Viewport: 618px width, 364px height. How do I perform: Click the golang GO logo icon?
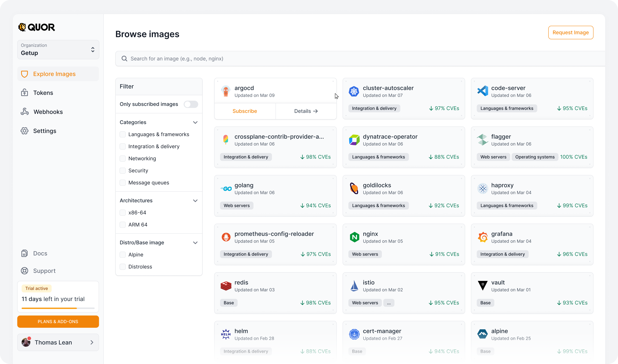point(226,189)
